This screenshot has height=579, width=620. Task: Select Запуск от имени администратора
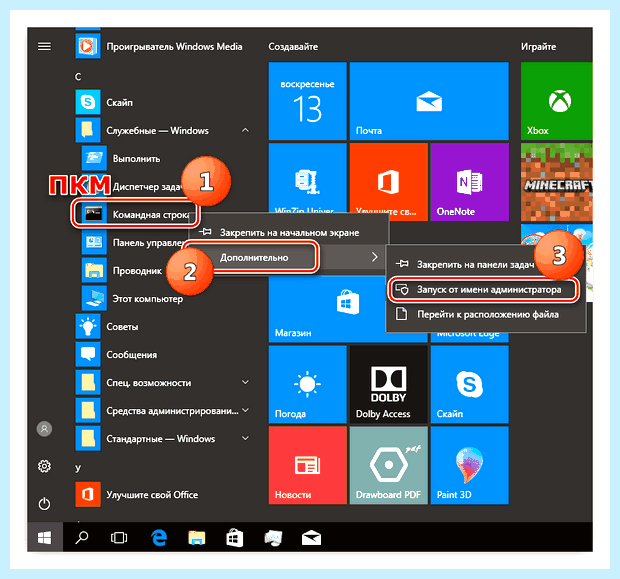click(485, 290)
